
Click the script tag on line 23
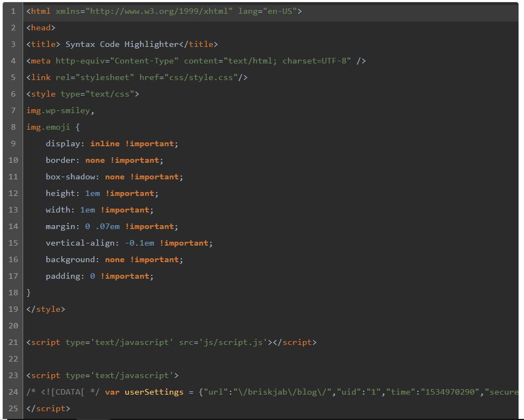[x=103, y=375]
